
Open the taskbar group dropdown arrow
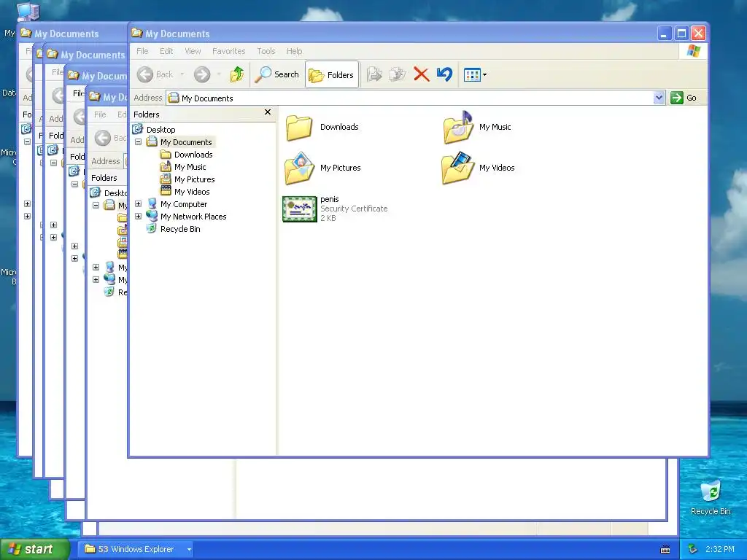coord(189,550)
